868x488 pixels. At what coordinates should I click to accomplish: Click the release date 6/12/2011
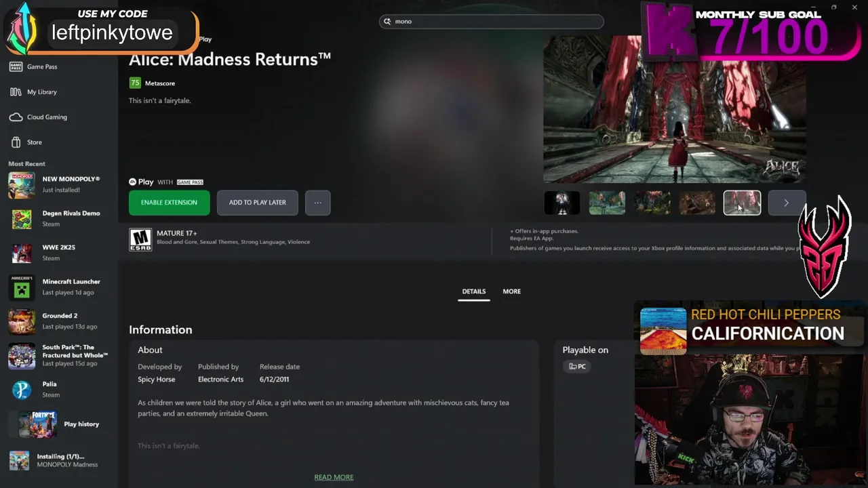pos(274,380)
